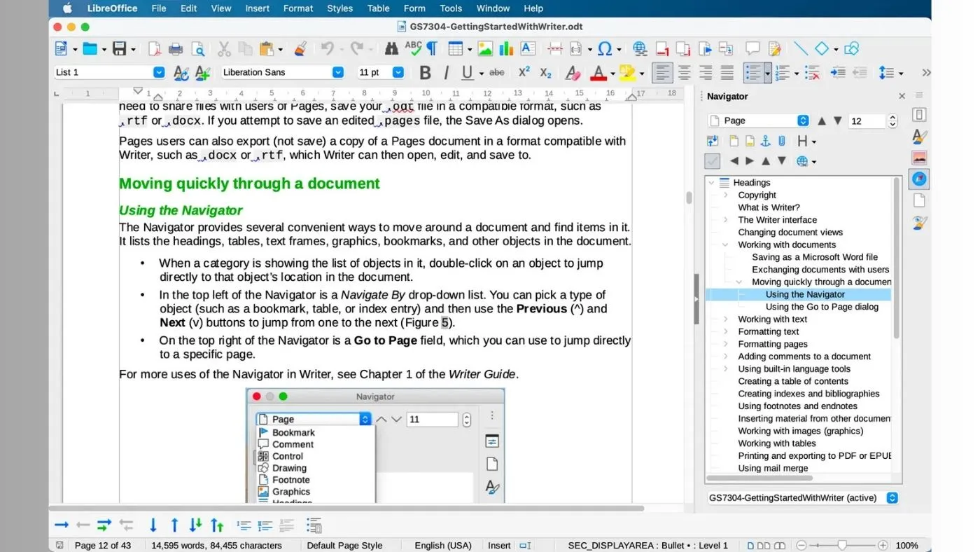This screenshot has width=980, height=552.
Task: Insert an image using toolbar icon
Action: click(485, 49)
